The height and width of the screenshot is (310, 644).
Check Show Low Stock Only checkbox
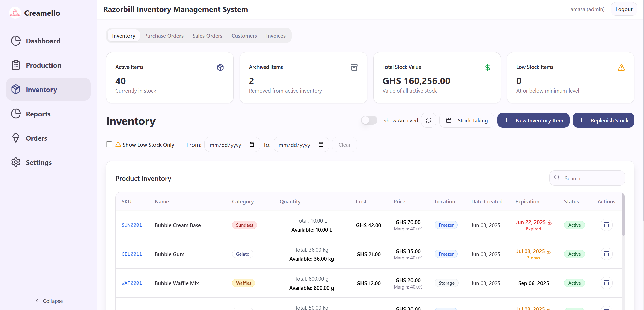(x=109, y=144)
